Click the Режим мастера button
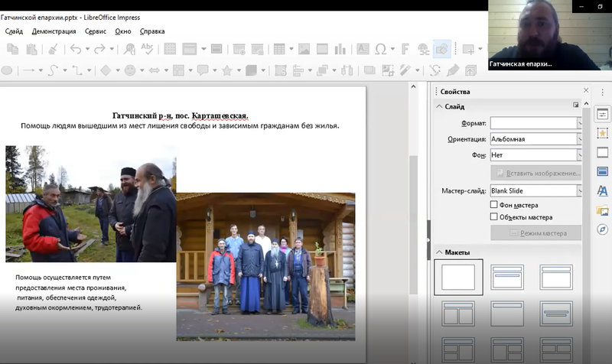The width and height of the screenshot is (612, 364). click(x=536, y=233)
